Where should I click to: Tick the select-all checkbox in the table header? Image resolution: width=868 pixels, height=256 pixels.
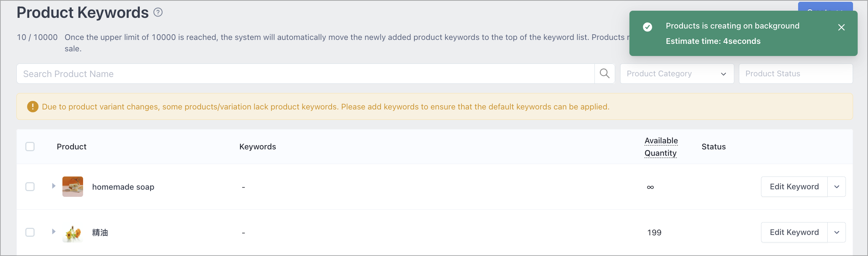pyautogui.click(x=30, y=147)
